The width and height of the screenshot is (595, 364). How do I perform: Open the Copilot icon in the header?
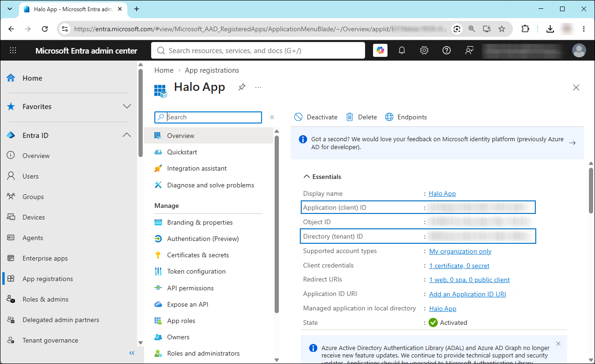[381, 50]
